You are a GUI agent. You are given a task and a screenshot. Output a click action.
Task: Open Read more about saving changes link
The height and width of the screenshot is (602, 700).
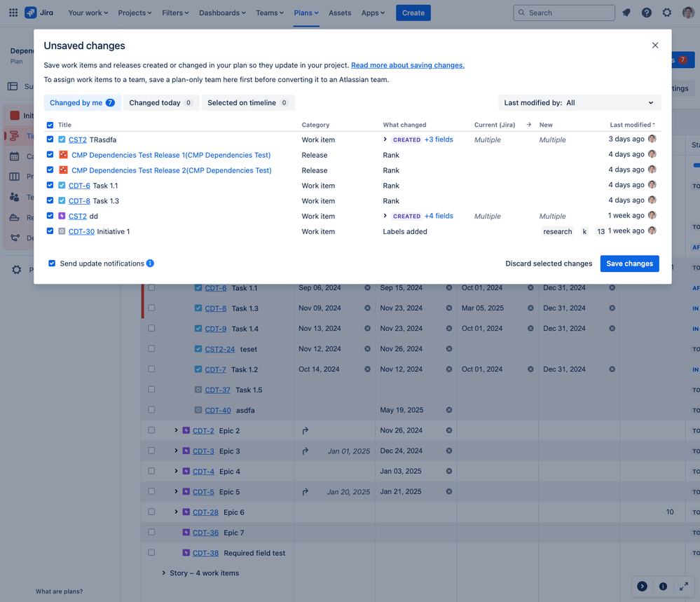click(x=408, y=65)
